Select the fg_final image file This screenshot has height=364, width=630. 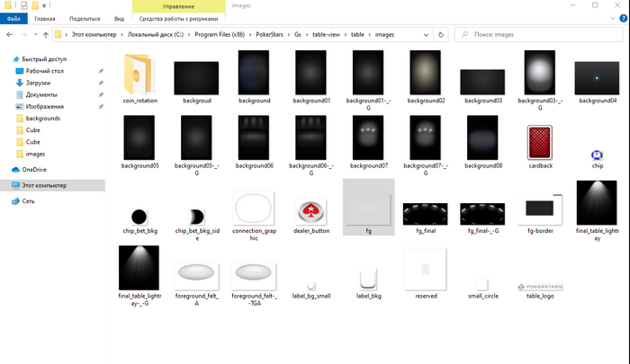point(426,218)
